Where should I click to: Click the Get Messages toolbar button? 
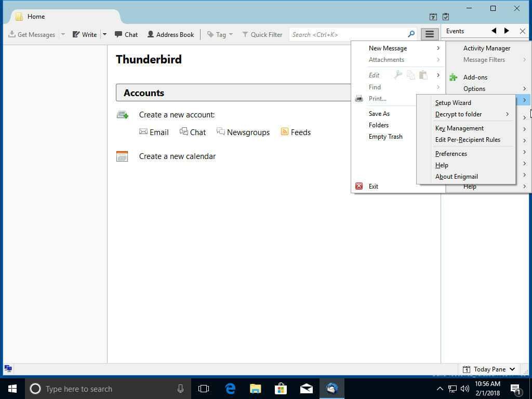(32, 35)
